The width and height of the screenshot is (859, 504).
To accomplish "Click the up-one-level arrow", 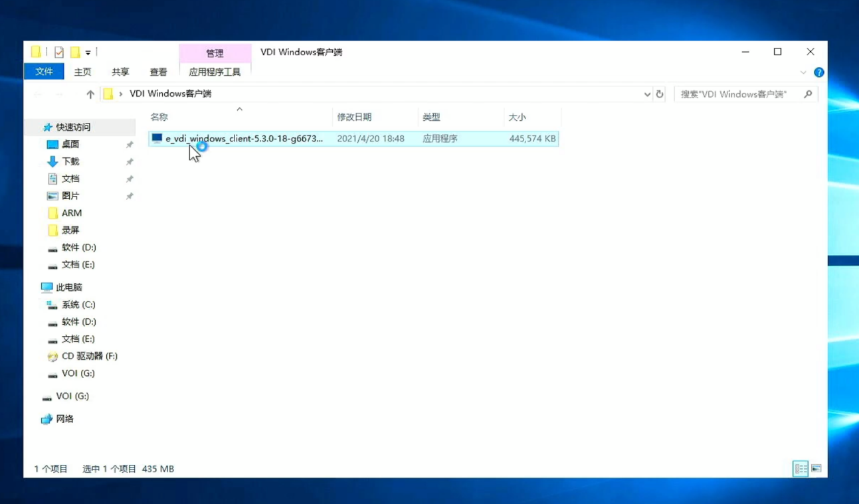I will click(90, 94).
